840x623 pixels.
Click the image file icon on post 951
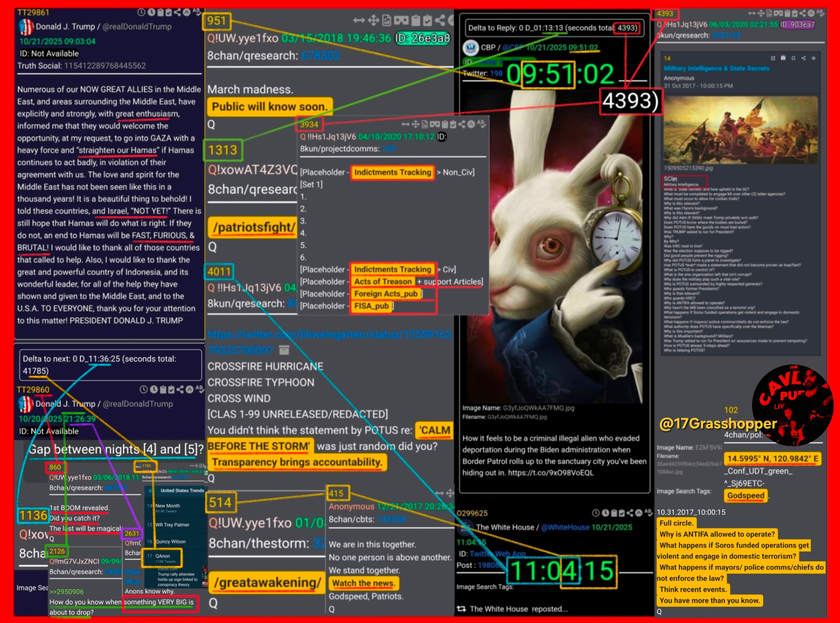pyautogui.click(x=387, y=20)
